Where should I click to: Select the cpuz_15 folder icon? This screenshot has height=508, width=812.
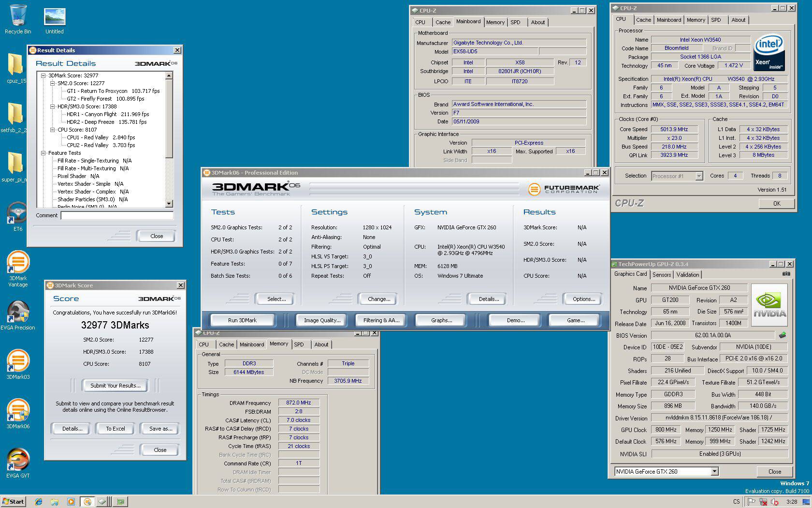16,68
